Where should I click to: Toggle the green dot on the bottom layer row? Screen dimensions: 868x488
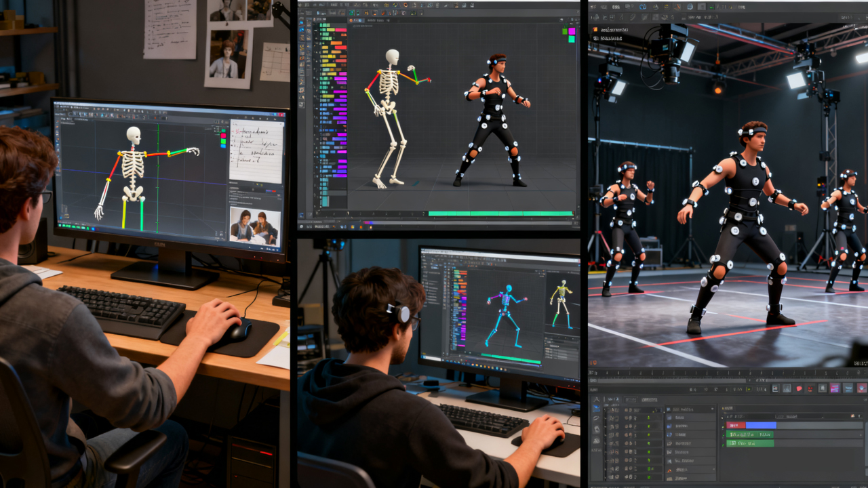tap(648, 477)
